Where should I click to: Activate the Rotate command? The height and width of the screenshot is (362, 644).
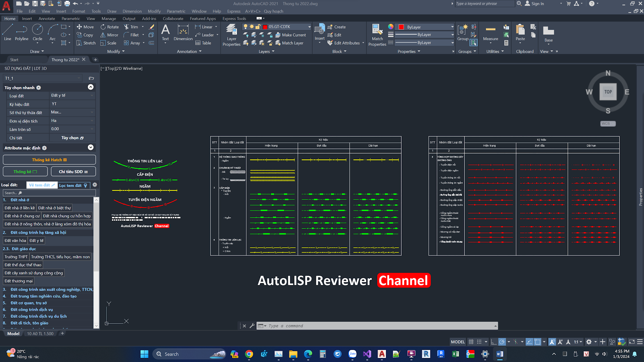point(110,27)
